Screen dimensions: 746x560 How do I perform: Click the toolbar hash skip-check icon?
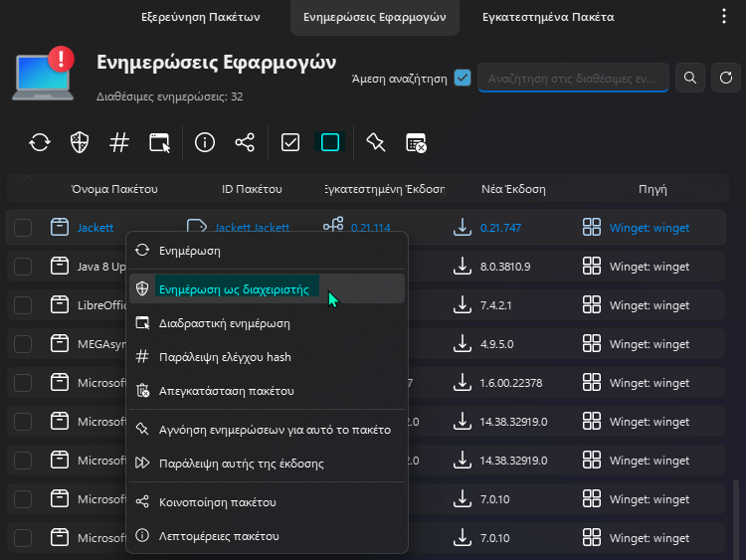point(119,142)
